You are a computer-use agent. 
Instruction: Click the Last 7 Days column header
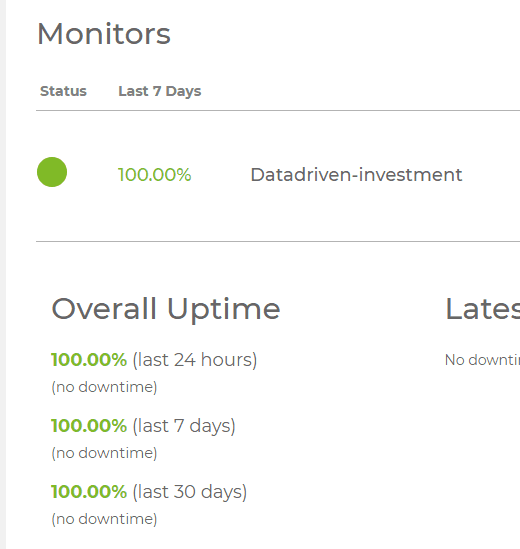[160, 91]
